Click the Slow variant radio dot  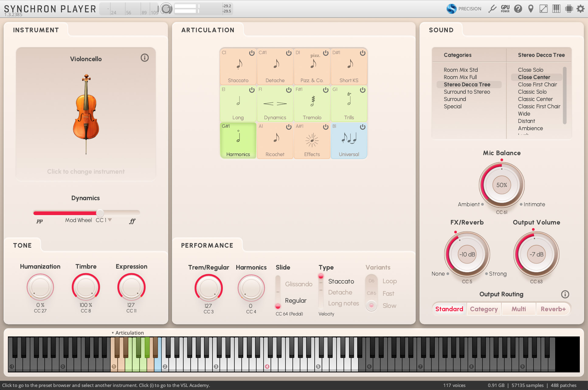[x=372, y=305]
